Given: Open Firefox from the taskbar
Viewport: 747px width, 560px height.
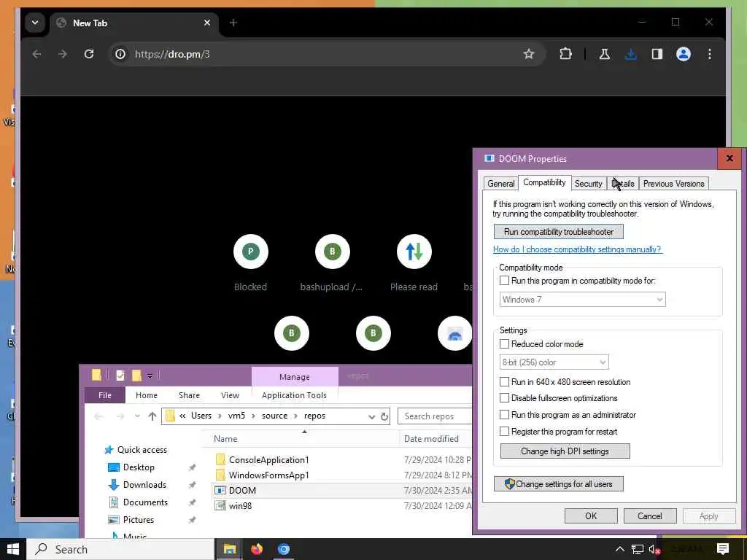Looking at the screenshot, I should pos(257,550).
